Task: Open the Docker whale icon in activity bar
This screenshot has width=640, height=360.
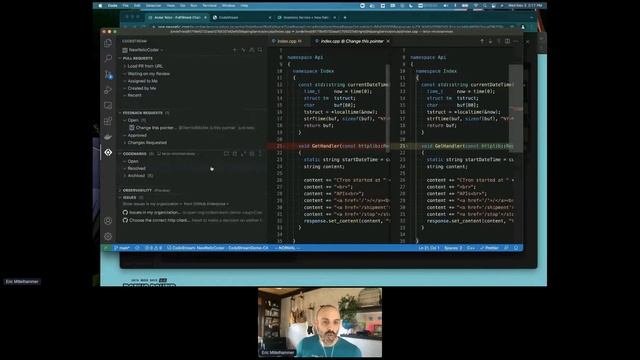Action: [x=108, y=137]
